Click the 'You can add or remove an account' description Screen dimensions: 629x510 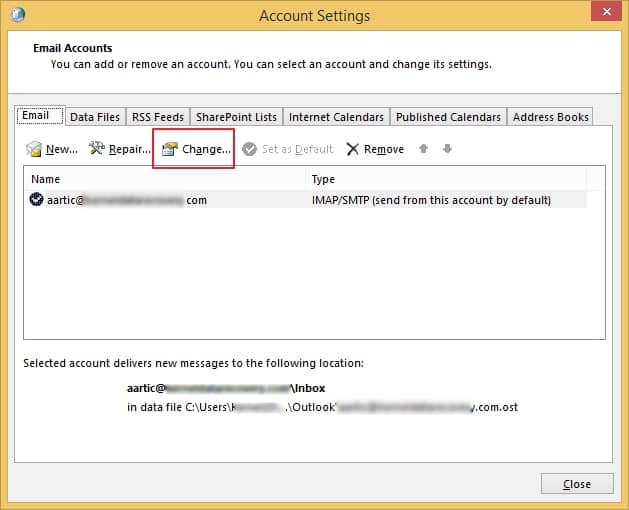click(271, 64)
